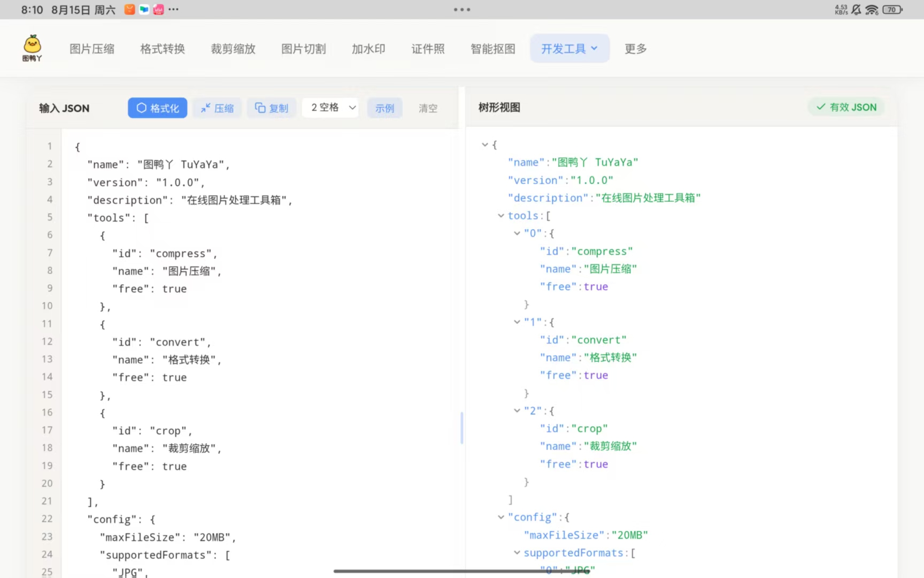Collapse the config object node
The width and height of the screenshot is (924, 578).
(501, 517)
